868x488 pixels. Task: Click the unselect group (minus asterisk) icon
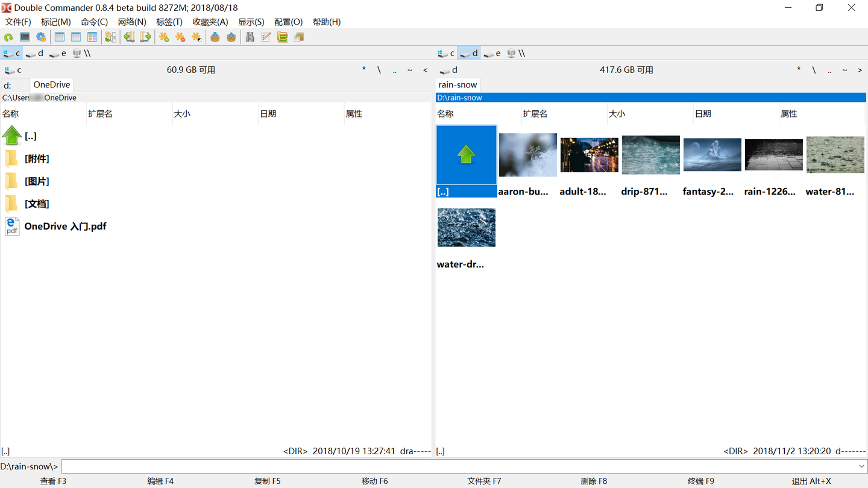coord(180,37)
